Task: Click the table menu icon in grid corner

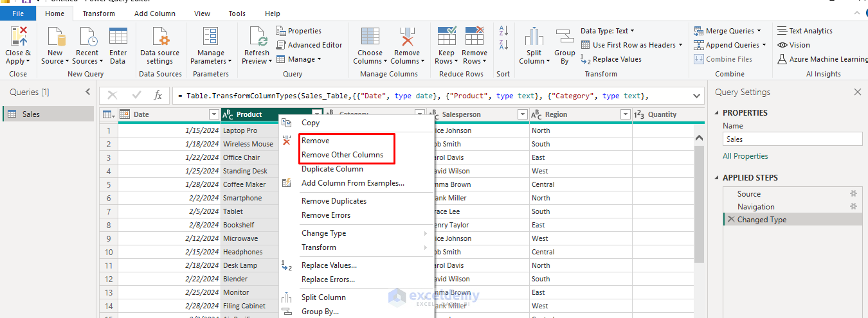Action: 109,114
